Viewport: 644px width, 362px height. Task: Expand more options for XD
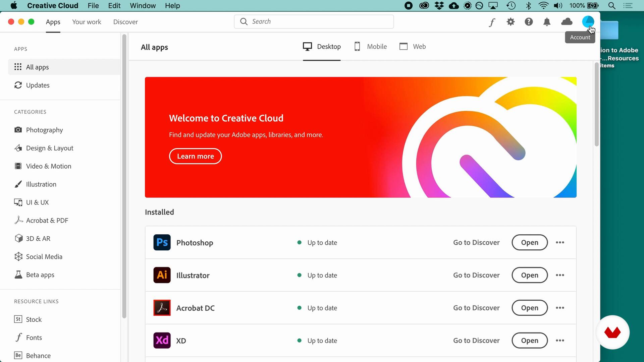[560, 341]
